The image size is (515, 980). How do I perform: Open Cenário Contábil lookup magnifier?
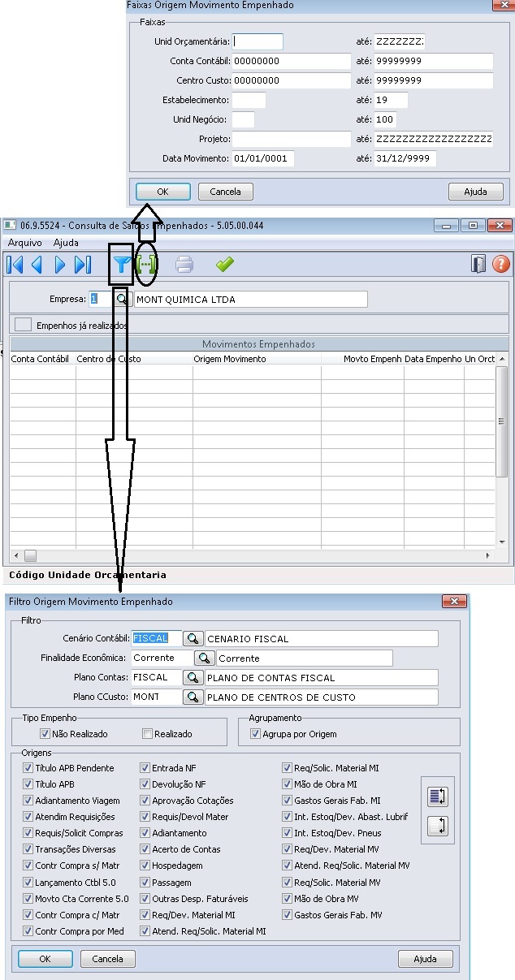coord(193,639)
